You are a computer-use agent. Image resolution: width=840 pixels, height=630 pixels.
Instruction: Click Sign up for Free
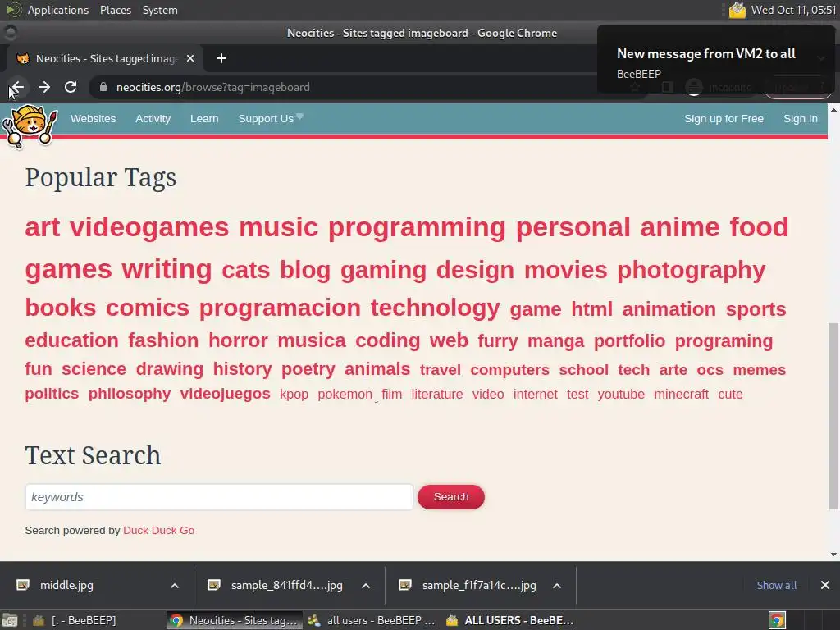pos(724,118)
